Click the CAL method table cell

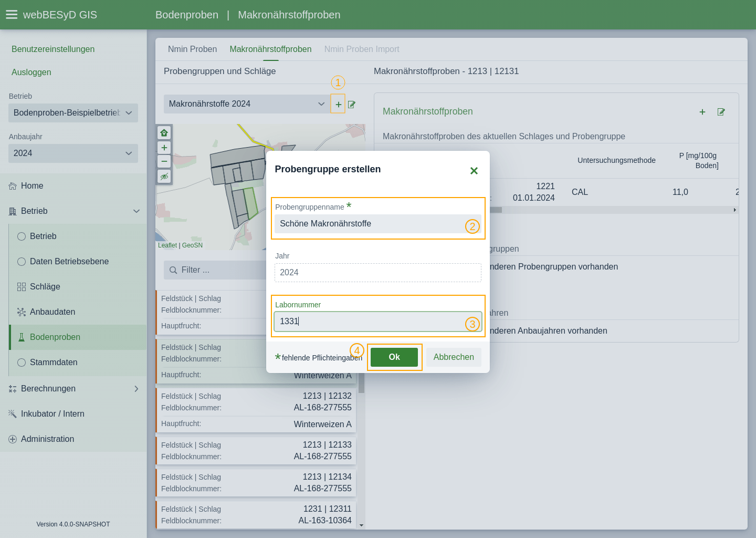click(x=580, y=192)
